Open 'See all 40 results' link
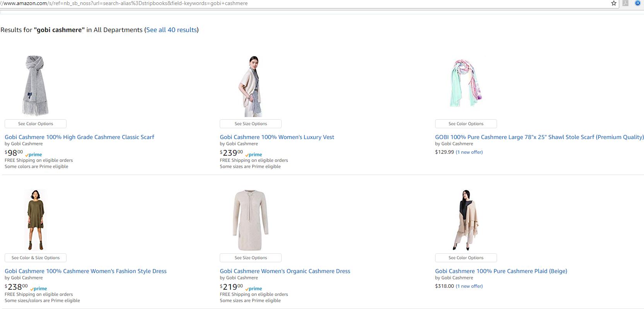This screenshot has height=309, width=644. (171, 30)
